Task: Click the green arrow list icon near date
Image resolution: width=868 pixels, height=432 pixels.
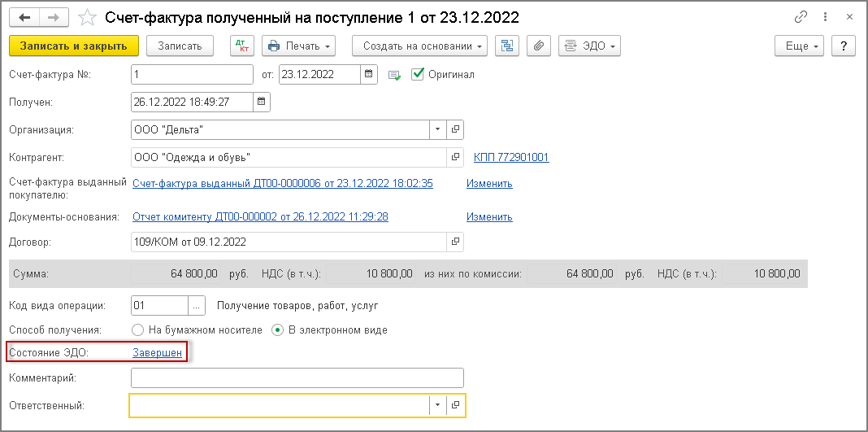Action: [x=394, y=75]
